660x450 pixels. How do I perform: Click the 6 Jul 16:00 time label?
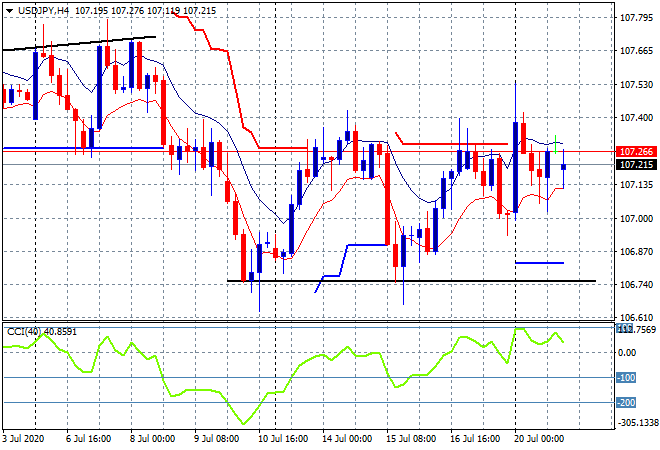coord(88,439)
